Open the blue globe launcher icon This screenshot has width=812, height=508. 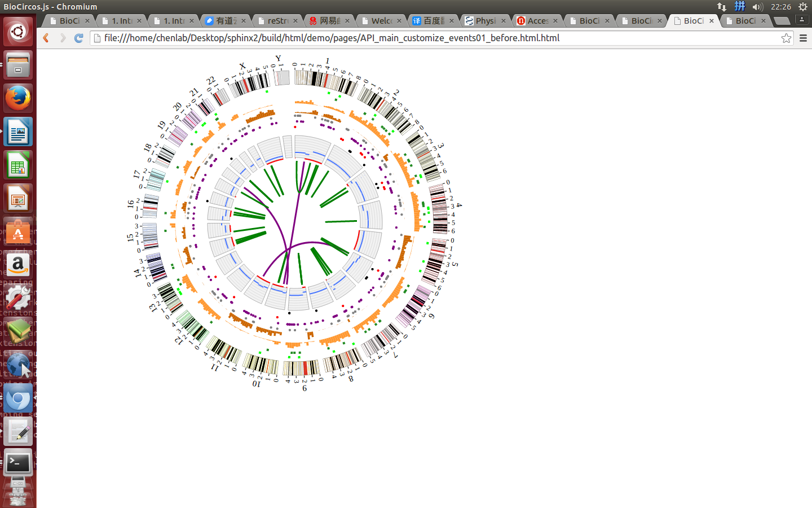point(18,365)
